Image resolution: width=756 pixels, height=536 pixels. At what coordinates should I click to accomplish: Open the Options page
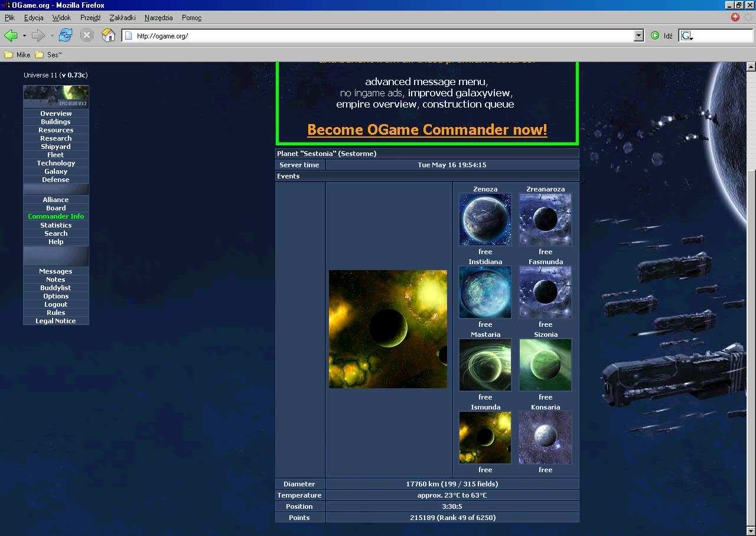pyautogui.click(x=56, y=296)
